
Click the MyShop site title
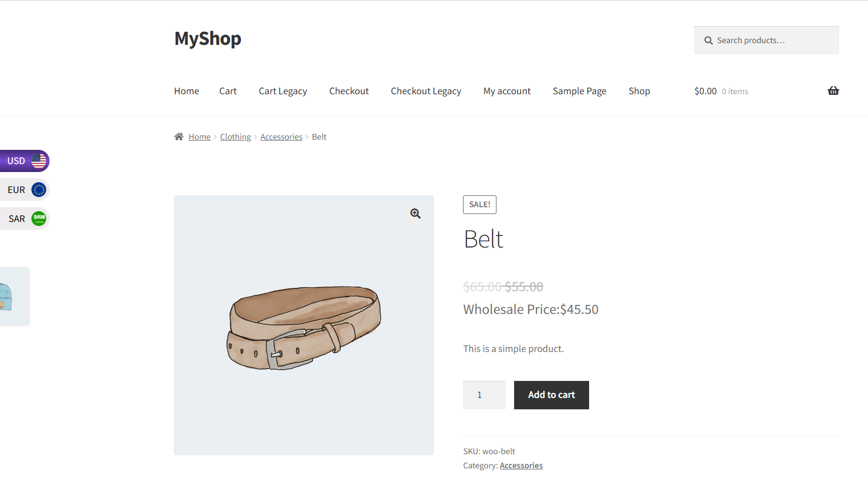pos(208,39)
